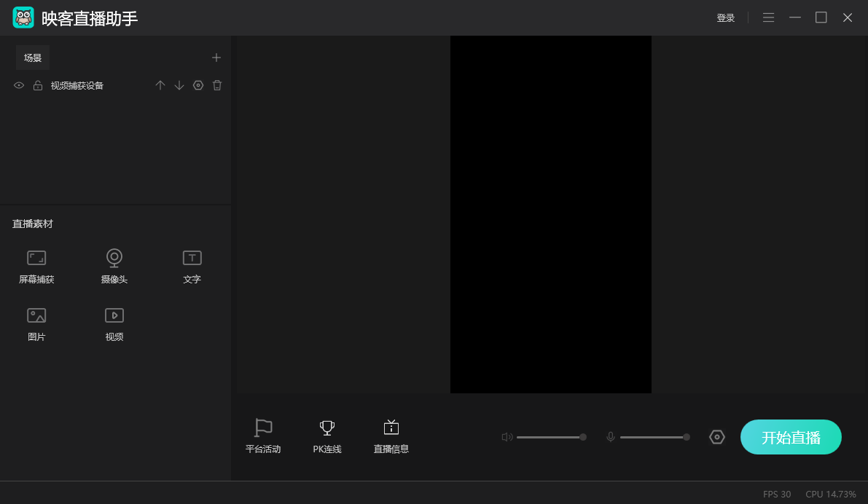
Task: Add a new scene with plus icon
Action: click(x=216, y=58)
